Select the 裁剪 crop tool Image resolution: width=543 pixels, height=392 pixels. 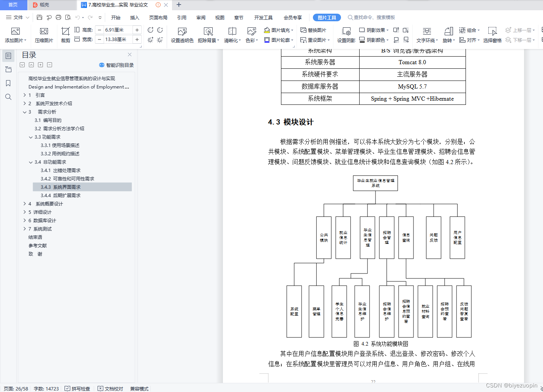(65, 35)
